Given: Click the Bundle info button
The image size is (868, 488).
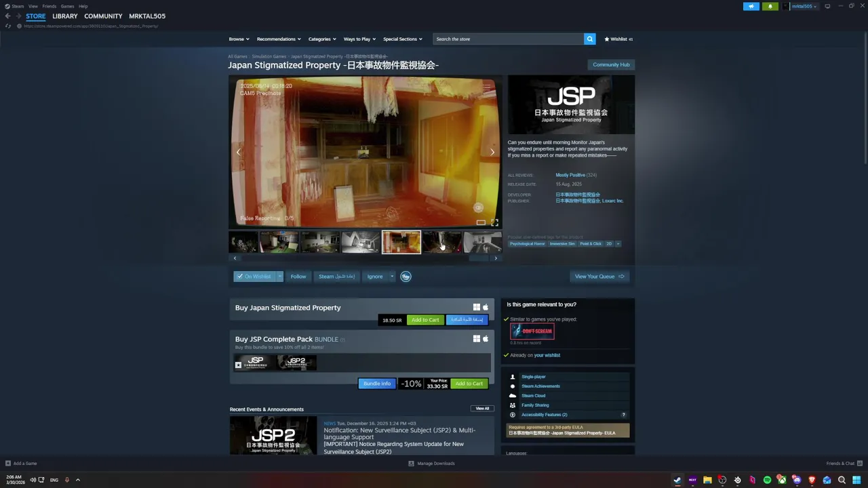Looking at the screenshot, I should [377, 384].
